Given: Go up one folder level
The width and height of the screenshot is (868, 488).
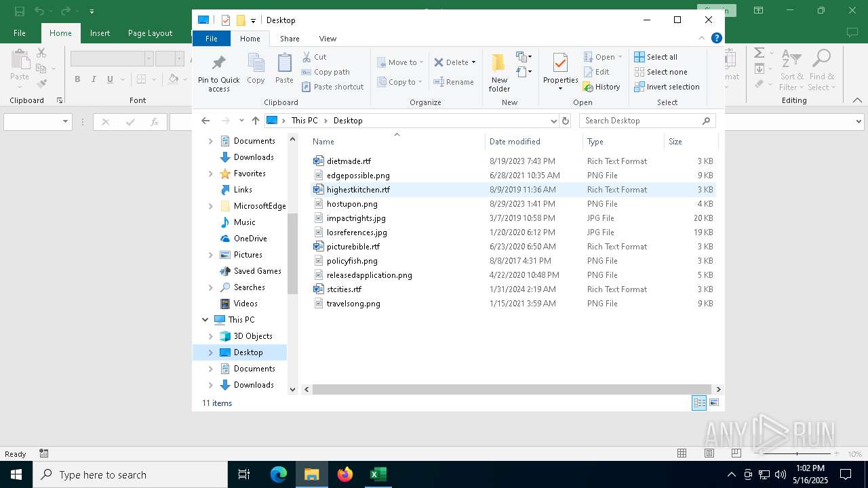Looking at the screenshot, I should [x=255, y=121].
